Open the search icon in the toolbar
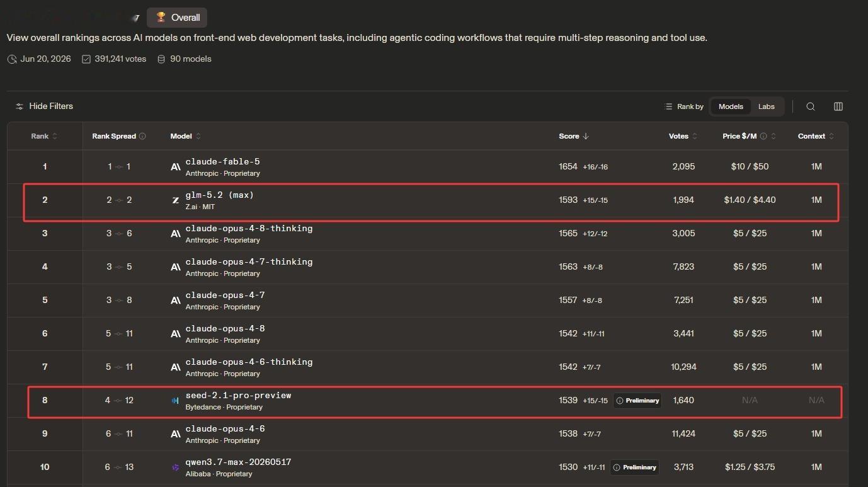The image size is (868, 487). tap(811, 106)
